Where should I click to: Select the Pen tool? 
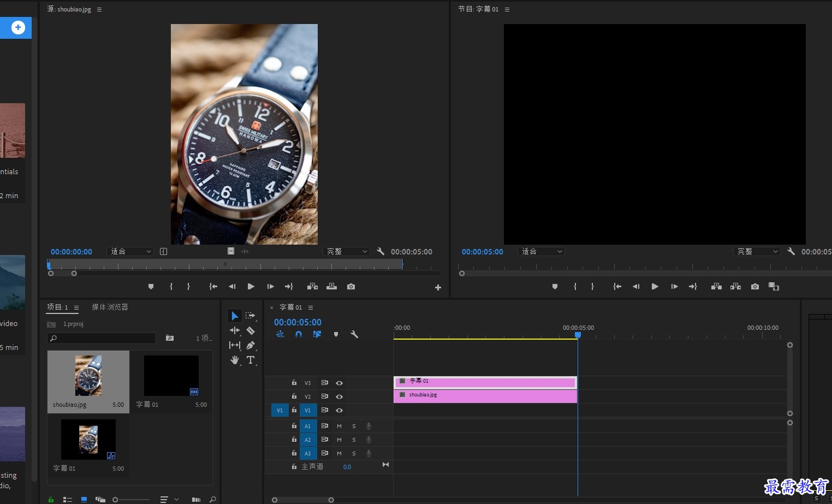[x=251, y=345]
